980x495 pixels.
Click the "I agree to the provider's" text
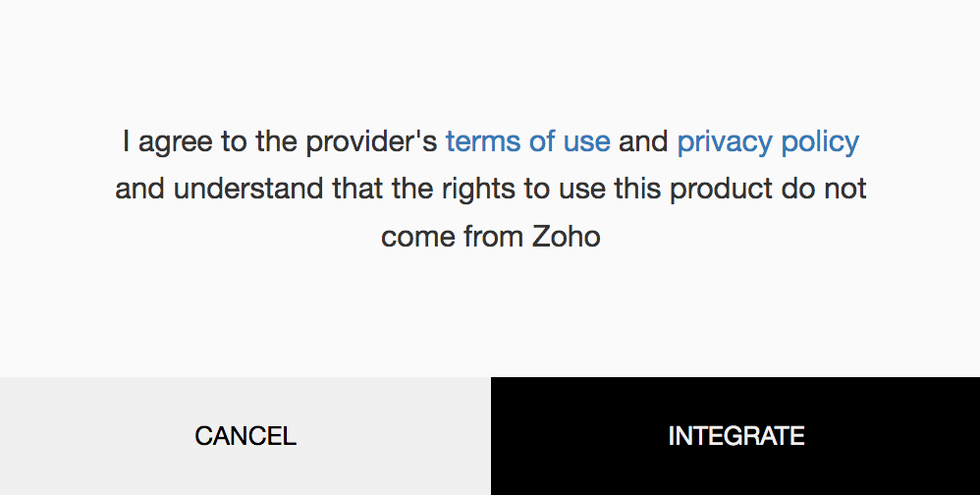coord(280,141)
